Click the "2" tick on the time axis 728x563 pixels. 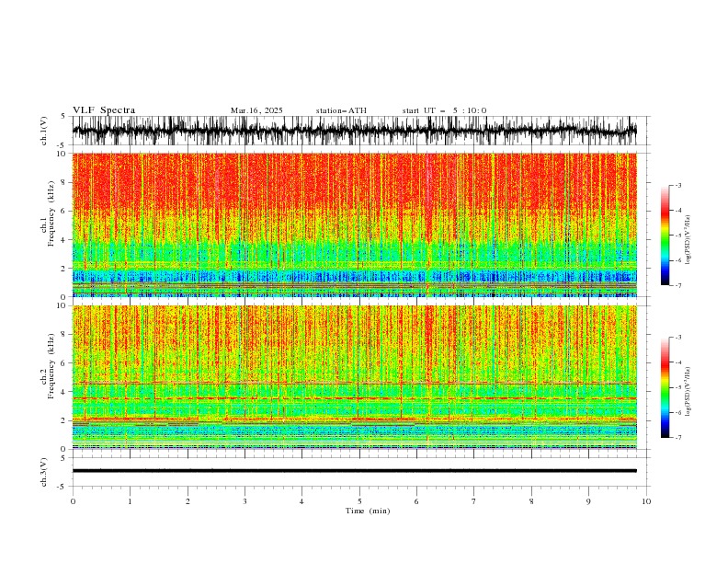188,501
